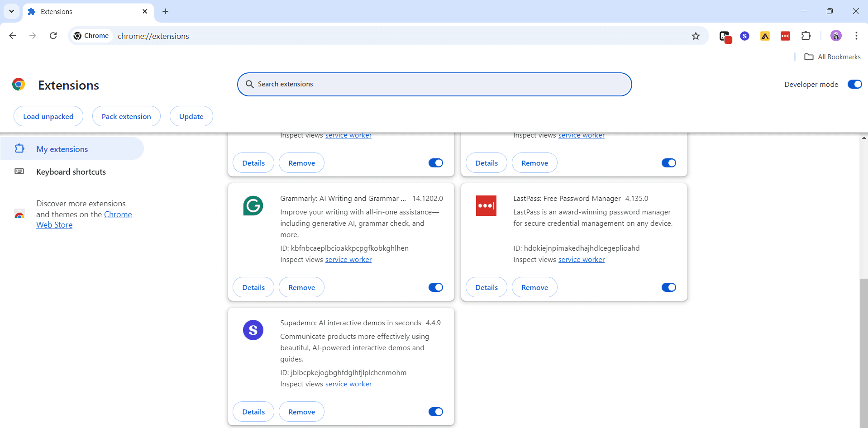Bookmark this page with the star icon
Image resolution: width=868 pixels, height=428 pixels.
[x=696, y=36]
